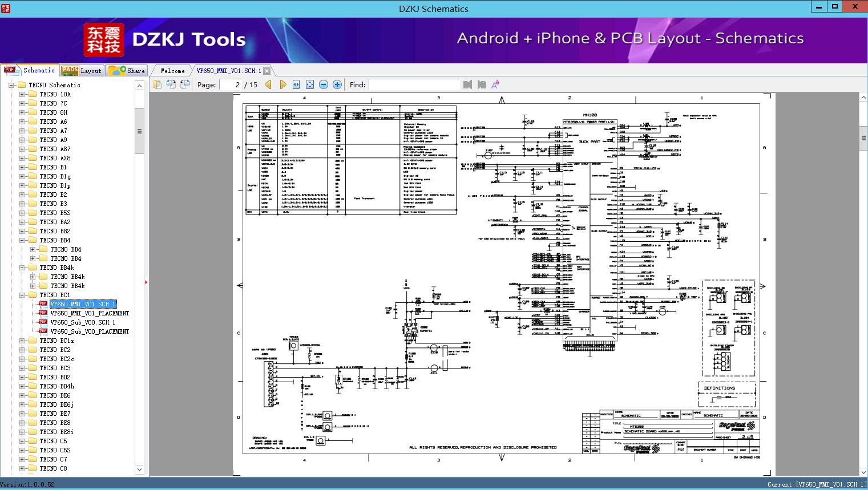This screenshot has width=868, height=490.
Task: Go to the next page arrow
Action: pyautogui.click(x=282, y=84)
